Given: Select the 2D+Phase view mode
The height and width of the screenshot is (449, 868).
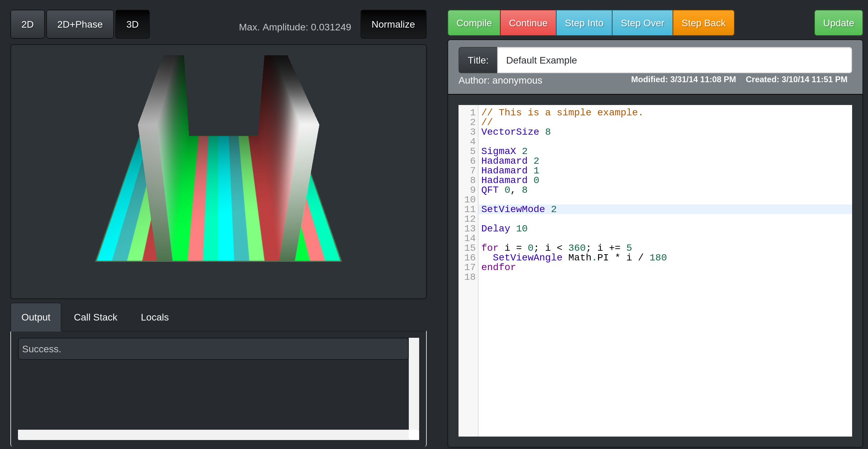Looking at the screenshot, I should tap(80, 24).
